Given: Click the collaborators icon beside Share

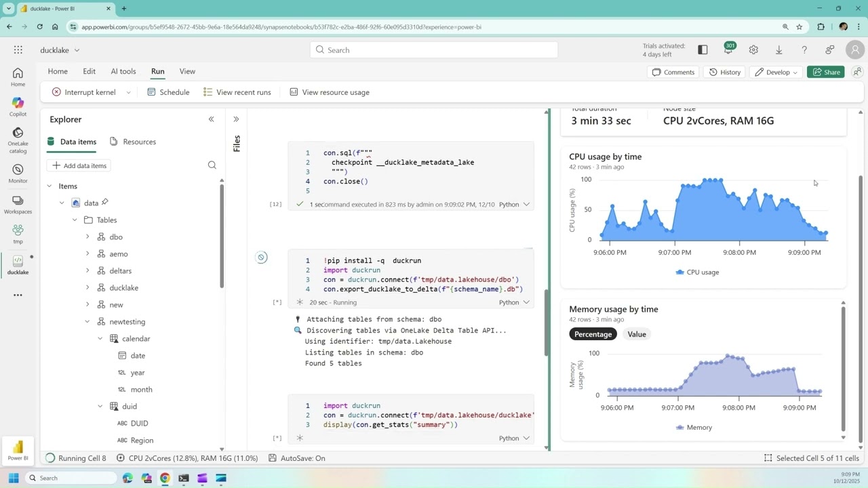Looking at the screenshot, I should 857,72.
